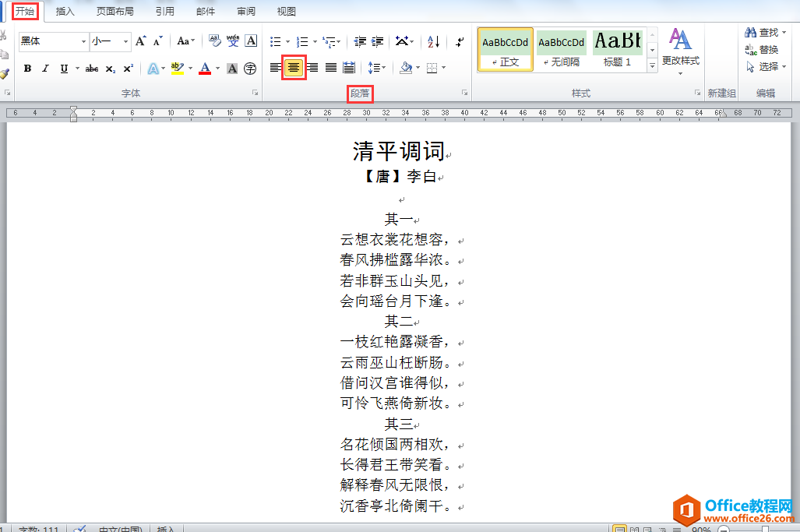The height and width of the screenshot is (532, 800).
Task: Apply the red font color
Action: click(x=205, y=69)
